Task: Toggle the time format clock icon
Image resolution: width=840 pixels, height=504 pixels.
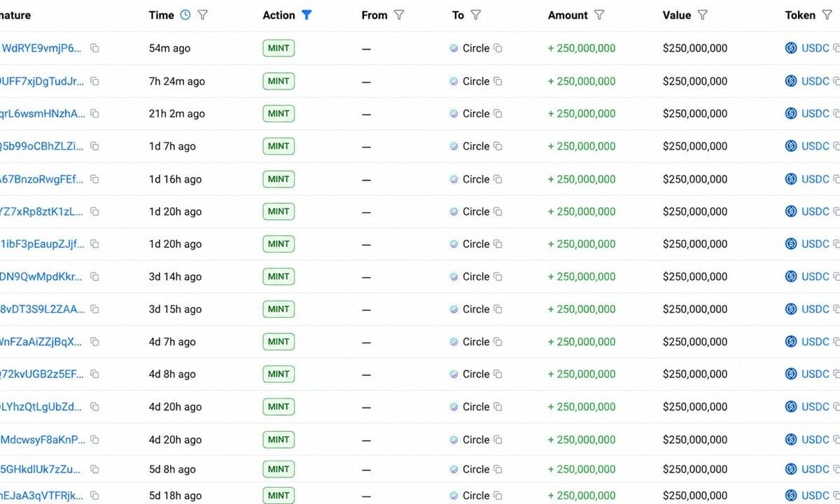Action: 185,15
